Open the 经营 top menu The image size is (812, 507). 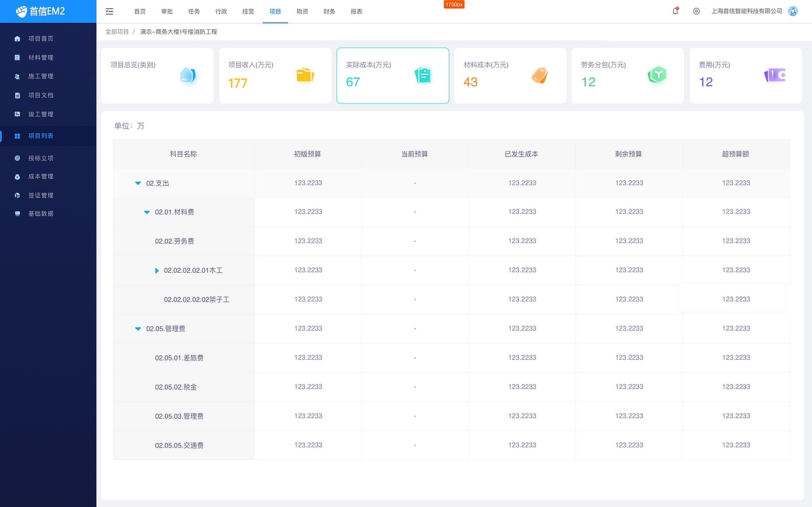pos(248,12)
